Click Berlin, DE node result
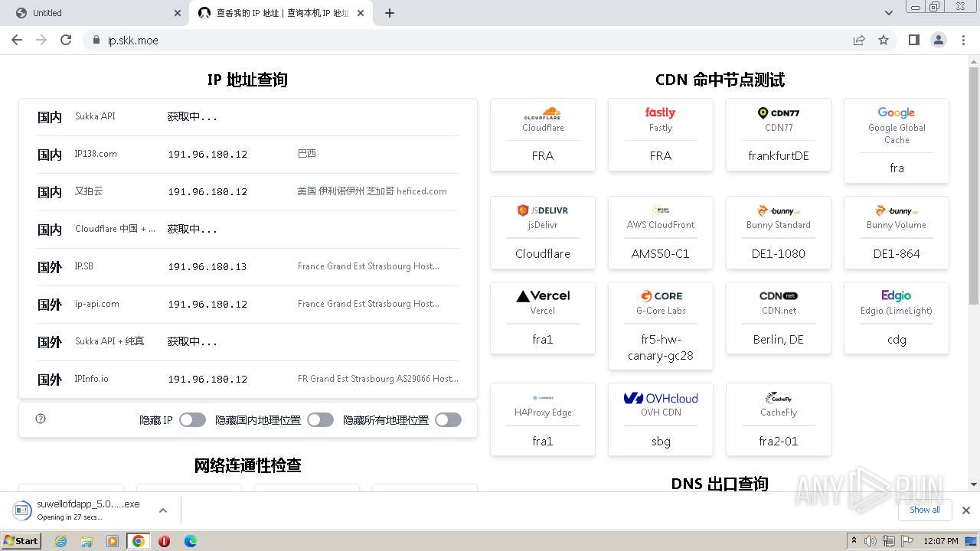Image resolution: width=980 pixels, height=551 pixels. (x=779, y=339)
